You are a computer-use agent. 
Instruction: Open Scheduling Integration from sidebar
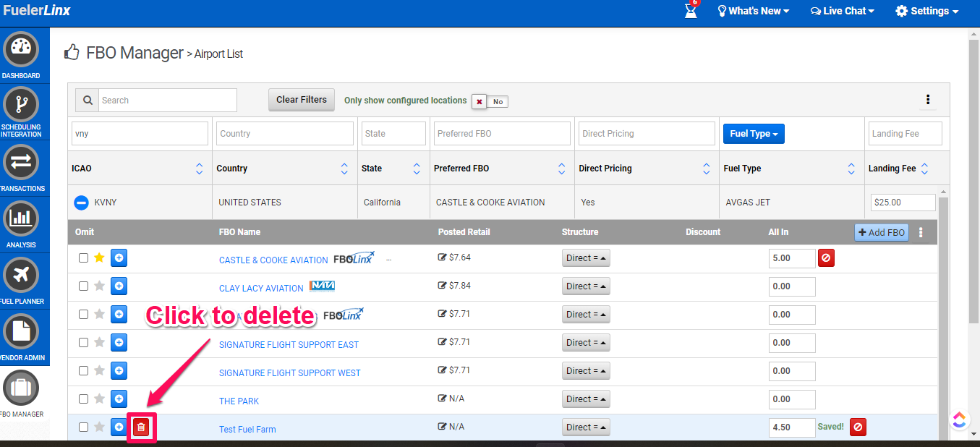pyautogui.click(x=21, y=105)
